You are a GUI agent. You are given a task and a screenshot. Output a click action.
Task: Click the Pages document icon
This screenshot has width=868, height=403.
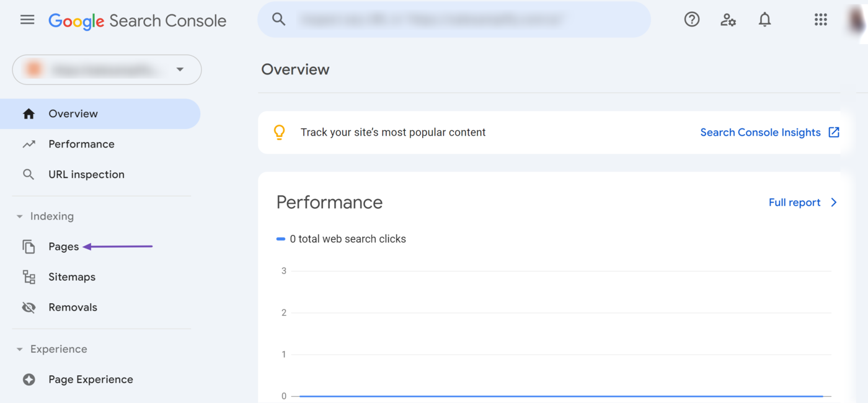[x=29, y=247]
